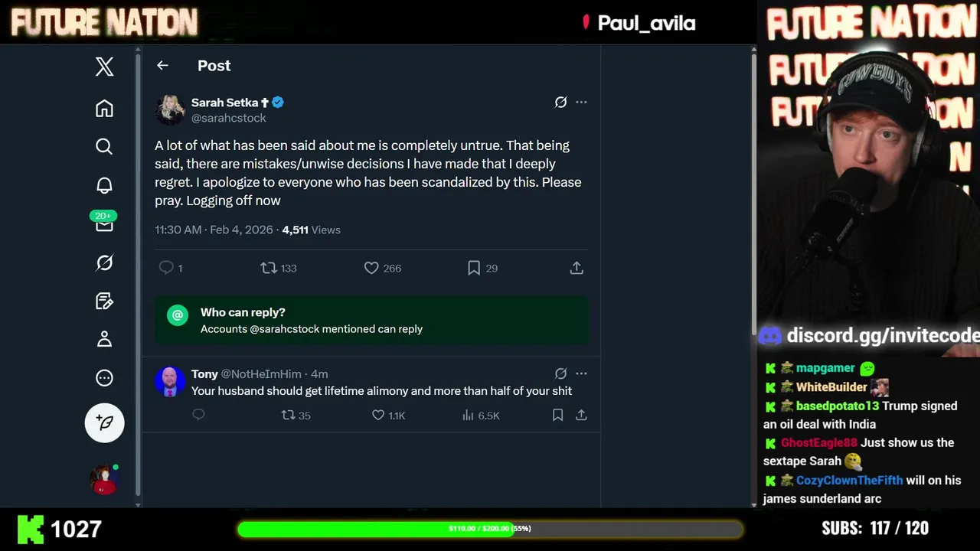Open Grok from the sidebar
980x551 pixels.
pyautogui.click(x=104, y=262)
